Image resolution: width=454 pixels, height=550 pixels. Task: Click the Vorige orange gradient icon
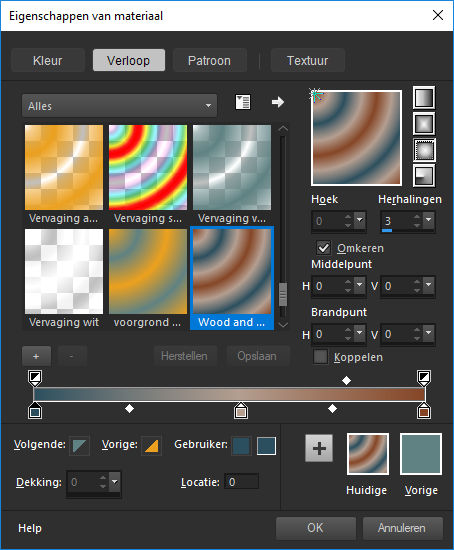(151, 445)
